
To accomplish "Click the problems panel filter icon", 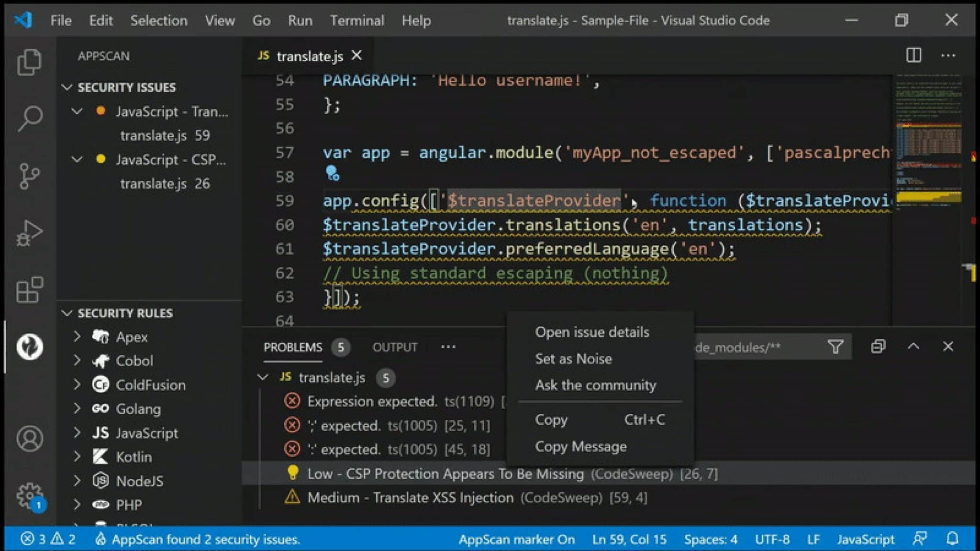I will coord(835,347).
